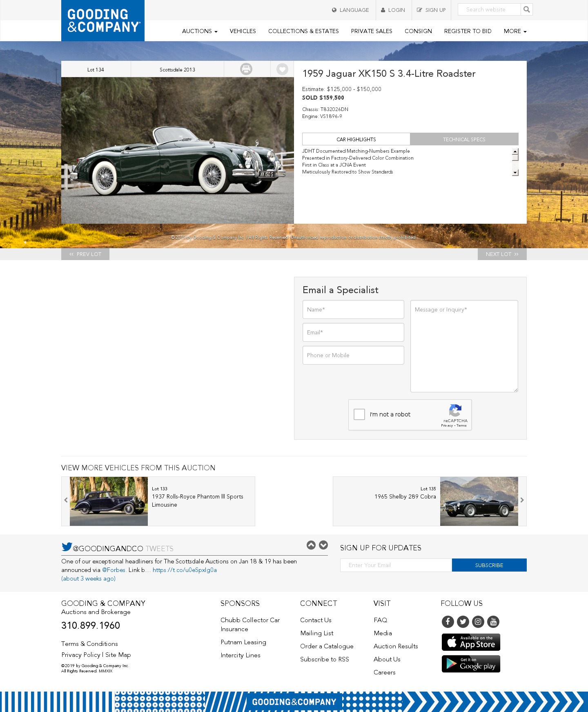Screen dimensions: 588x712
Task: Click the SIGN UP link
Action: (x=431, y=10)
